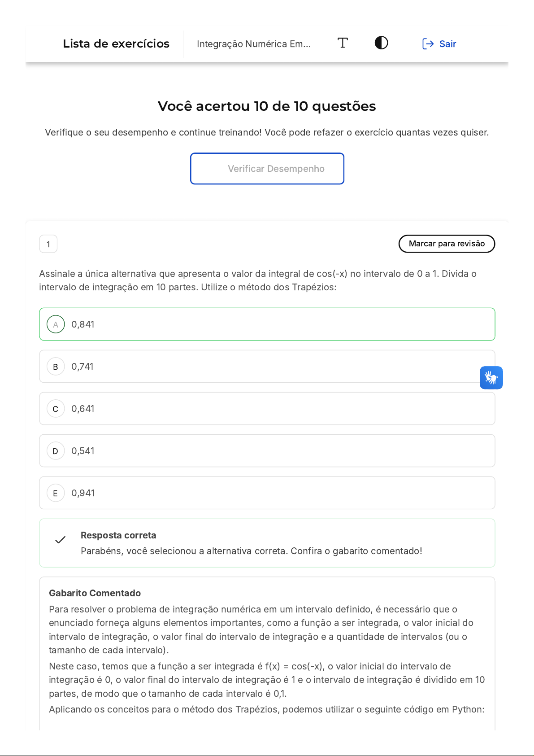Click the font size T icon
This screenshot has height=756, width=534.
click(343, 43)
